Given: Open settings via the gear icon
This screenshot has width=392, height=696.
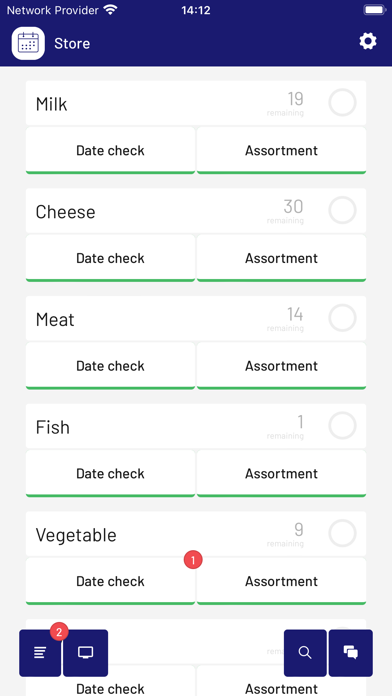Looking at the screenshot, I should point(368,42).
